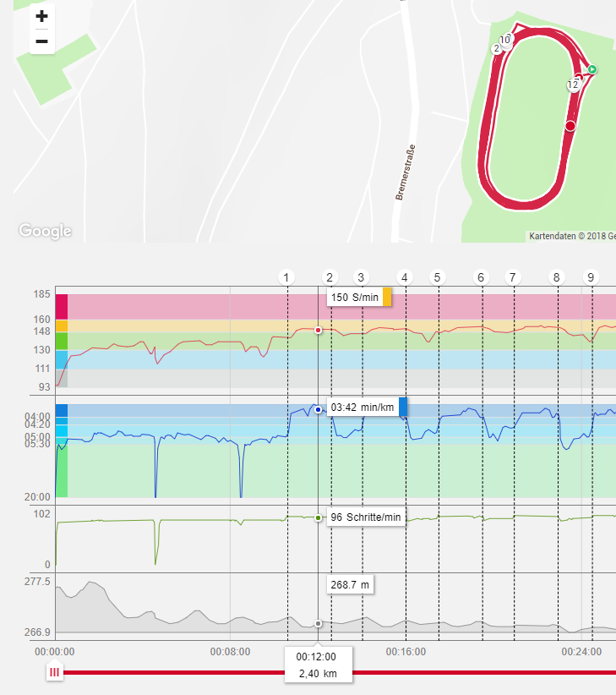The image size is (616, 695).
Task: Click the cadence point on the green curve
Action: coord(318,517)
